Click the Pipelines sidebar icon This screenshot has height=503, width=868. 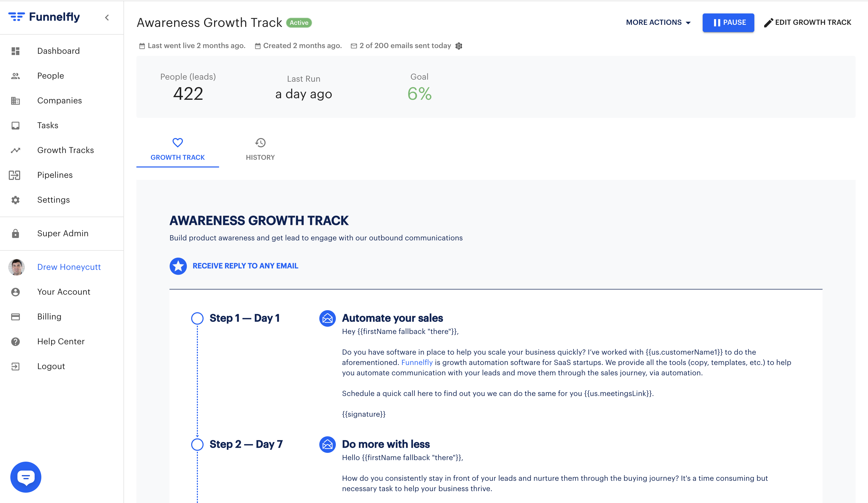click(15, 175)
